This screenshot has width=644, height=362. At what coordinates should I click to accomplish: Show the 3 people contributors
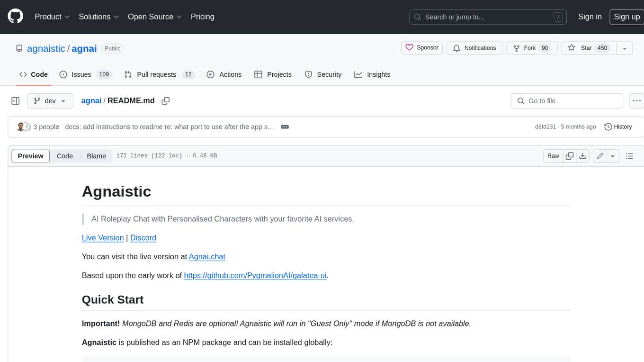46,127
